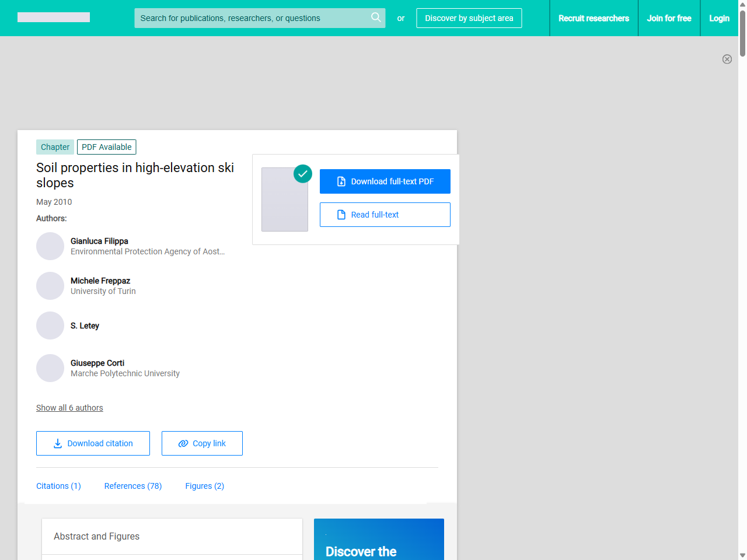Open Giuseppe Corti's avatar
The height and width of the screenshot is (560, 747).
[50, 368]
